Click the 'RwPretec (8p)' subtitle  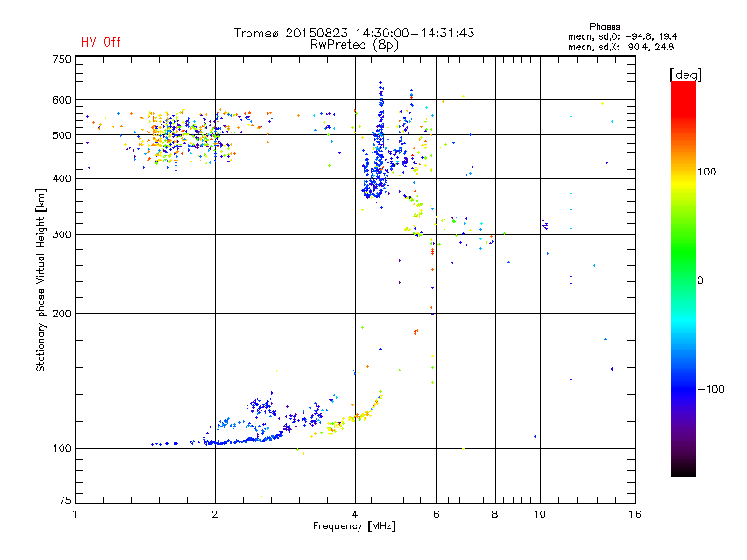[x=354, y=45]
